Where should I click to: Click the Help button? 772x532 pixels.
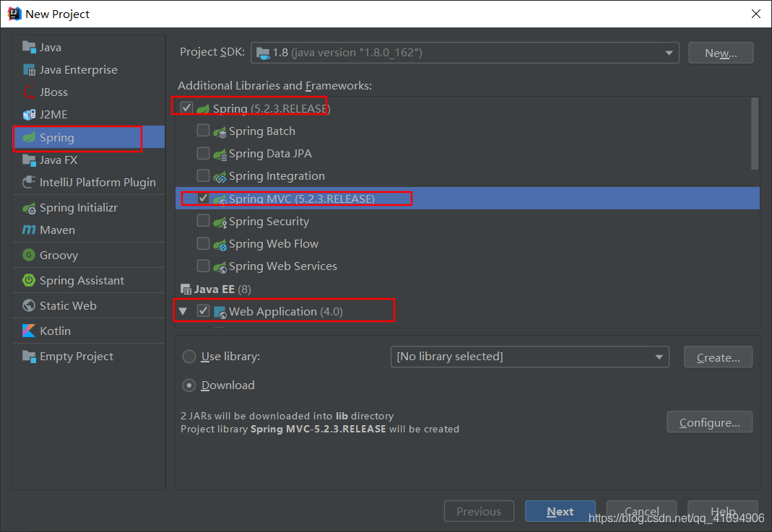(x=723, y=511)
